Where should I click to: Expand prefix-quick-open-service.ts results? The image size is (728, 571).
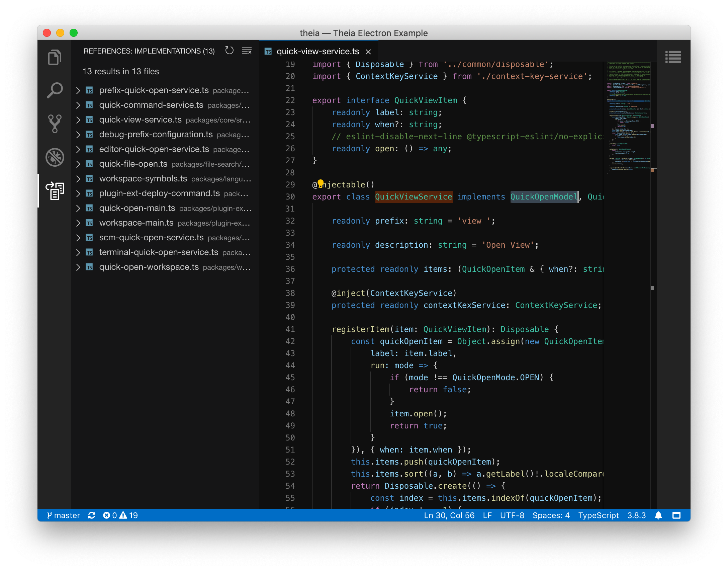coord(78,90)
